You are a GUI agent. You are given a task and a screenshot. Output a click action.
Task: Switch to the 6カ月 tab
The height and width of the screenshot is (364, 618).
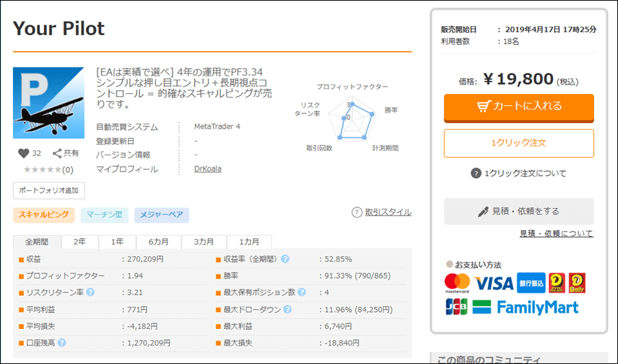coord(159,242)
